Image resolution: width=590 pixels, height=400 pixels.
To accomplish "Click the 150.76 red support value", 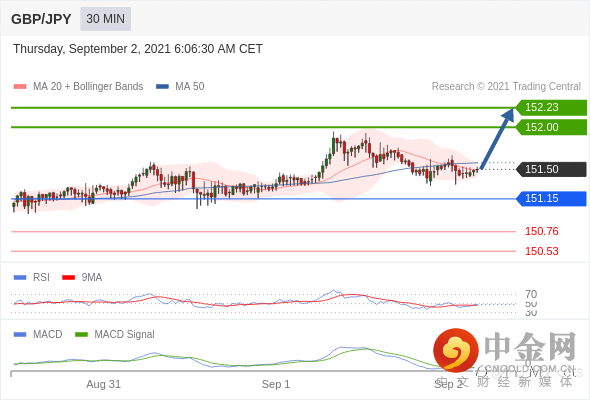I will pos(541,231).
